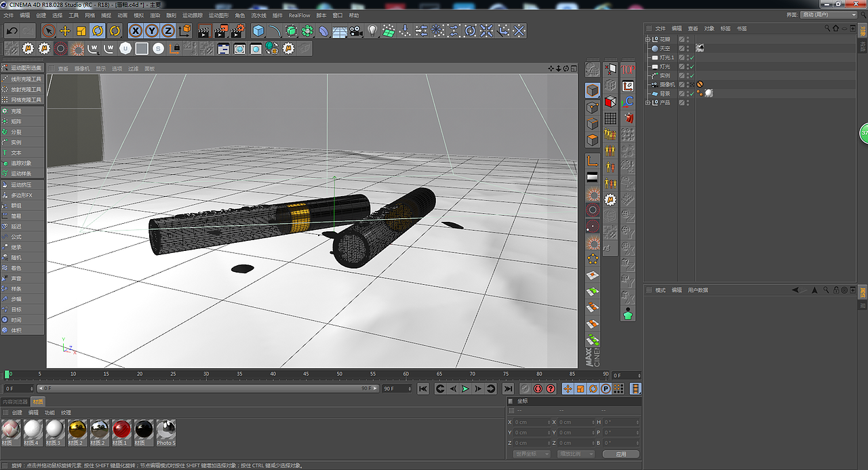Toggle visibility dots of the 天空 object

[688, 47]
